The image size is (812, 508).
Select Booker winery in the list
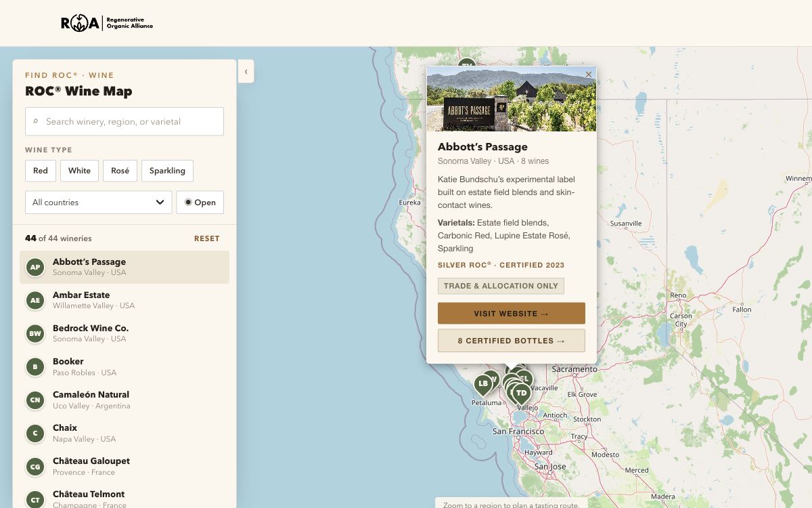tap(125, 366)
